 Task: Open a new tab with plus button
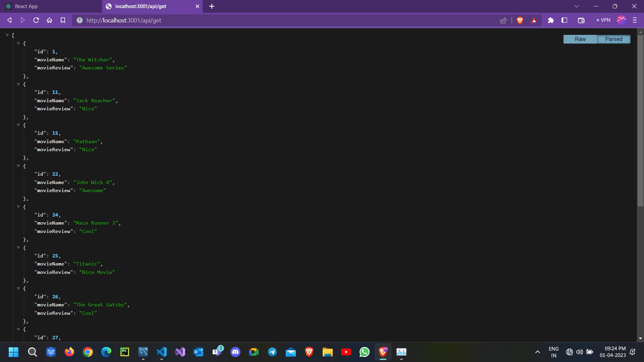coord(212,6)
